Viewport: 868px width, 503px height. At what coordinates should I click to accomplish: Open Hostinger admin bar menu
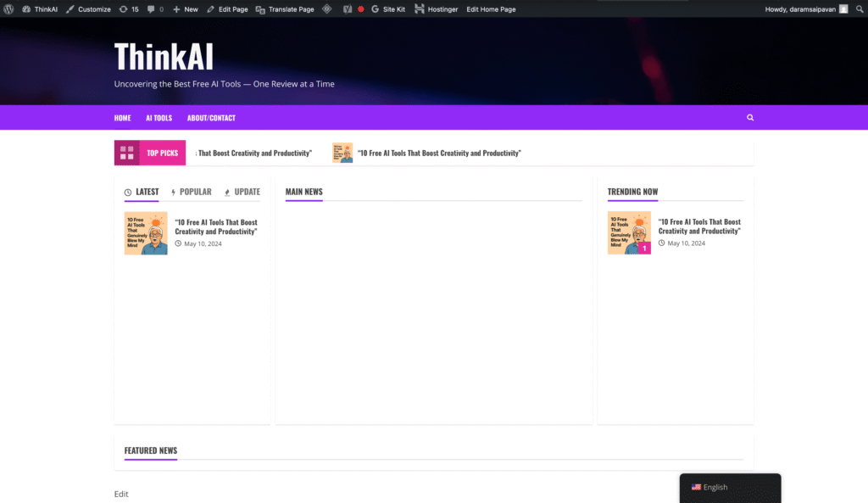click(437, 8)
